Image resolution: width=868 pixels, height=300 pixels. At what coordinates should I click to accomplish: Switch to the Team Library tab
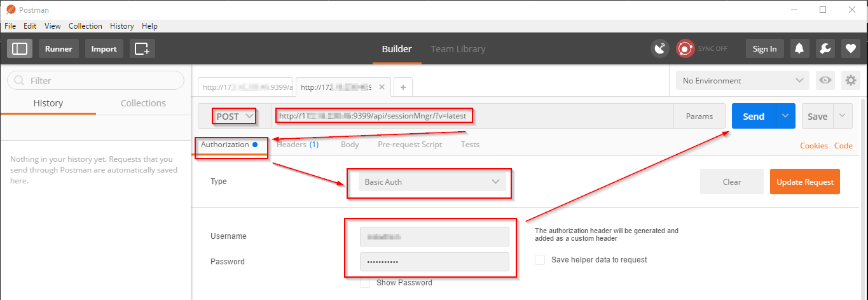click(458, 49)
